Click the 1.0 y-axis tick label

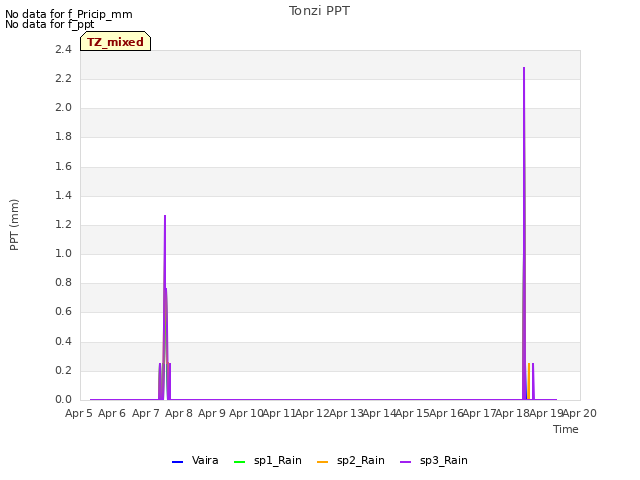63,253
